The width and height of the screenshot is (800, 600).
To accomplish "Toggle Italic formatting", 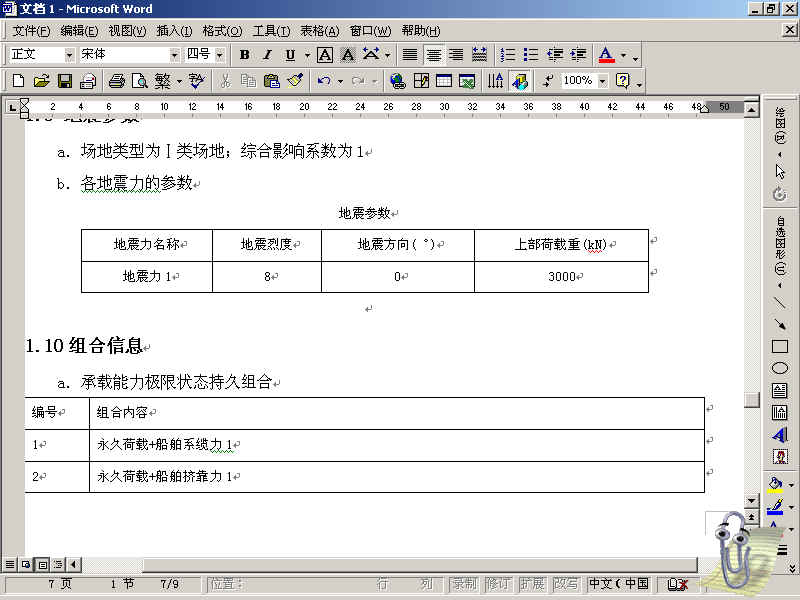I will coord(267,55).
